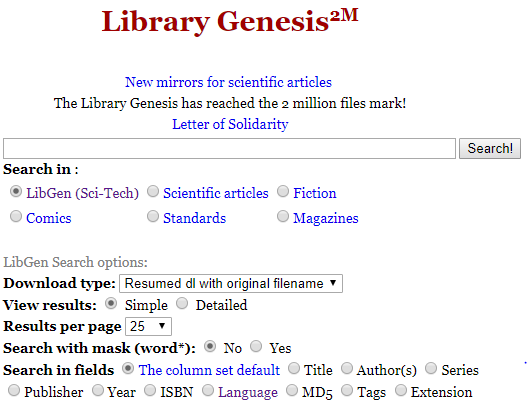Image resolution: width=527 pixels, height=417 pixels.
Task: Pick the Magazines radio option
Action: click(283, 216)
